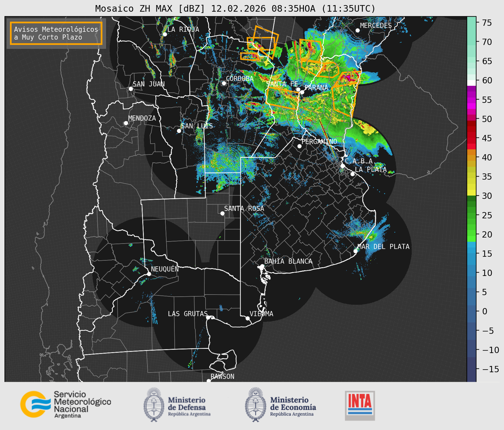Screen dimensions: 504x430
Task: Click the INTA logo
Action: click(360, 405)
